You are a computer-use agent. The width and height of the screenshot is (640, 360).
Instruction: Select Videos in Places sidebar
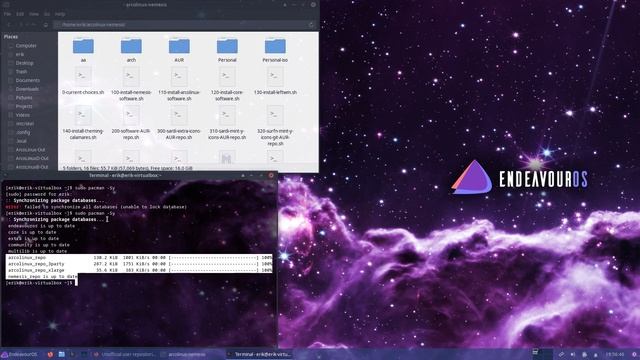pyautogui.click(x=23, y=115)
